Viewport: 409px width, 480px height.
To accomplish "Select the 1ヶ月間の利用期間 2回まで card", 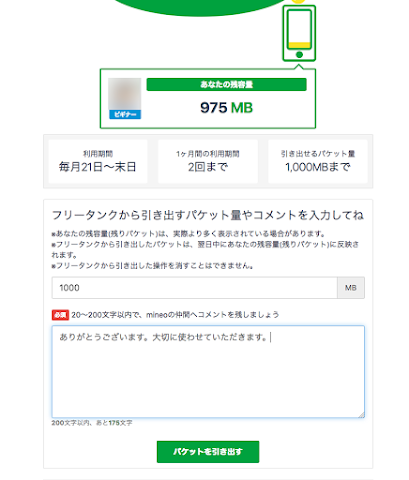I will (208, 161).
